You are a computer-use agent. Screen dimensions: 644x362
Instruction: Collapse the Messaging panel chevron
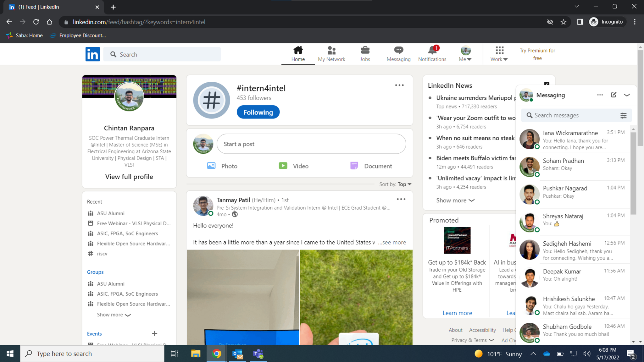point(627,95)
